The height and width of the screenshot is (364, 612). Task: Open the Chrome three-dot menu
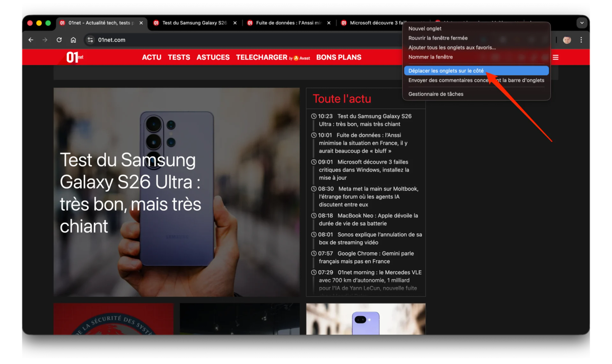[x=581, y=40]
